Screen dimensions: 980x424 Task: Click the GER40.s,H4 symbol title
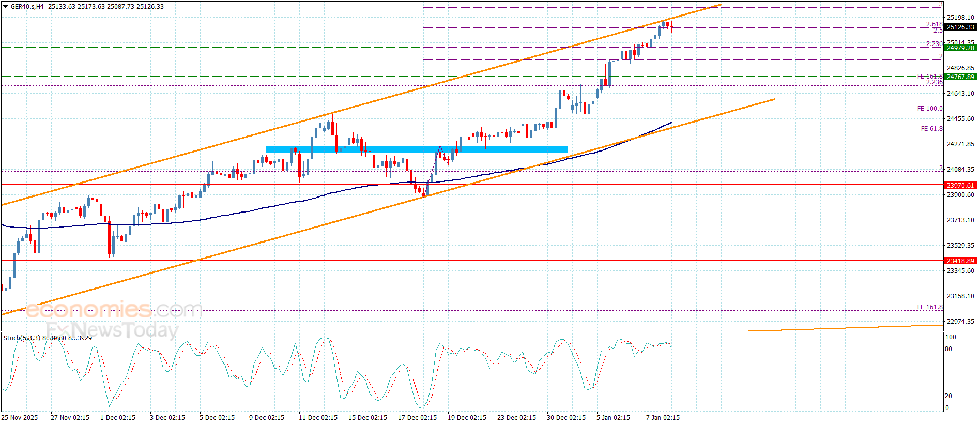point(27,7)
